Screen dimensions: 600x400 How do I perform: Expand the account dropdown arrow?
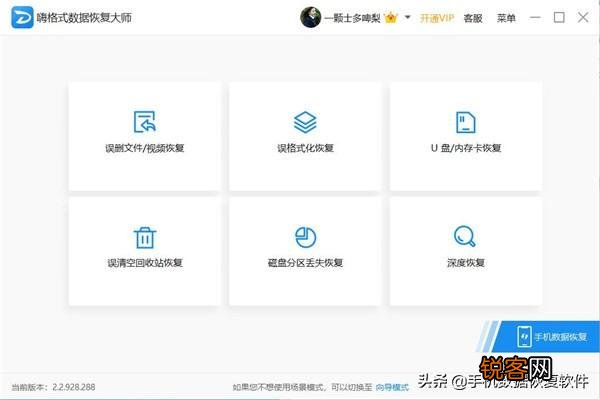(408, 17)
